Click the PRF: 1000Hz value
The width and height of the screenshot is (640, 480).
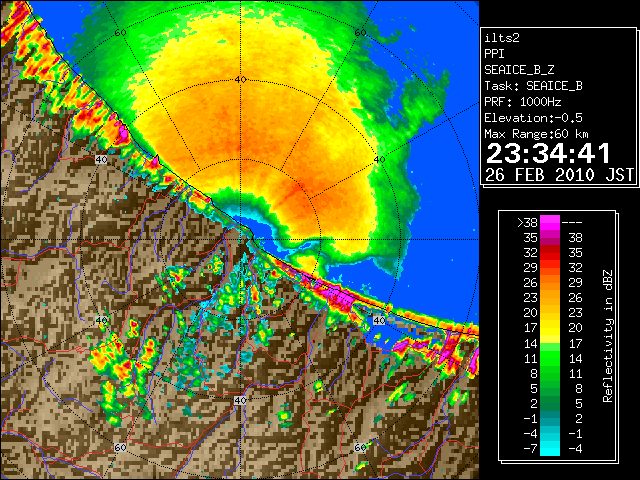pos(523,102)
